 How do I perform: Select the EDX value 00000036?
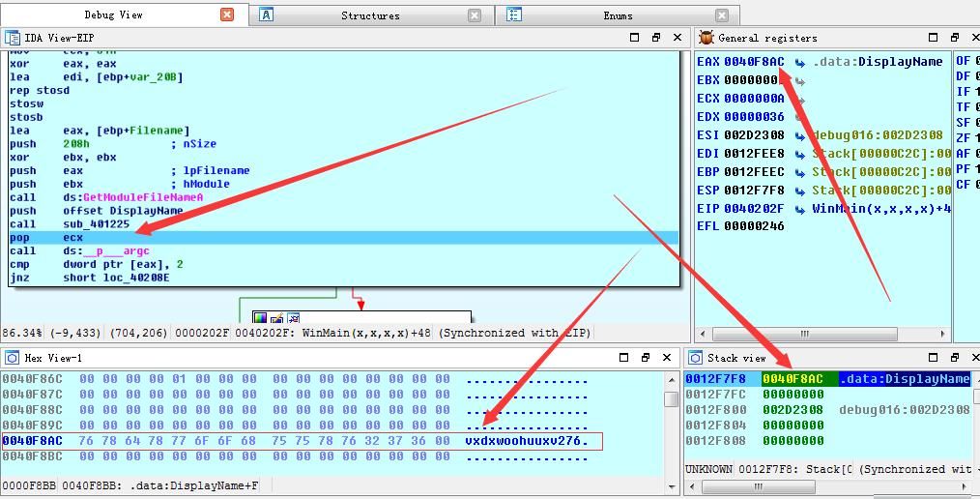tap(754, 116)
